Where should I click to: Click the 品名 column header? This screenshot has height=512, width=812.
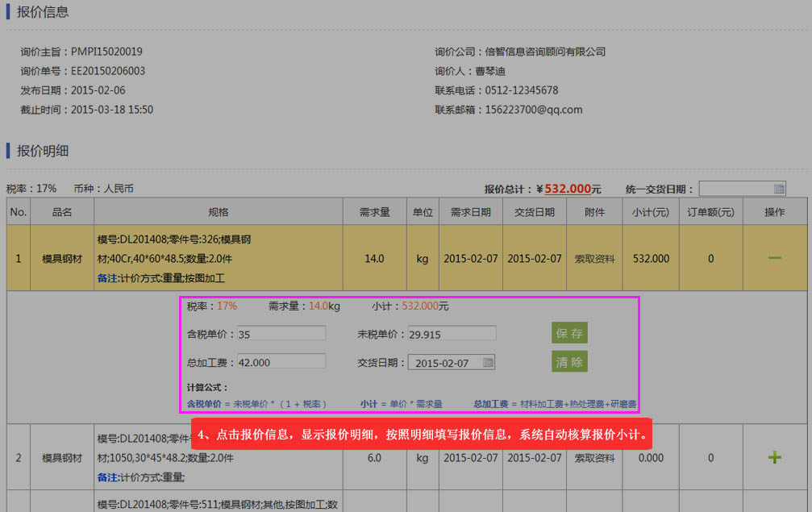[x=62, y=212]
